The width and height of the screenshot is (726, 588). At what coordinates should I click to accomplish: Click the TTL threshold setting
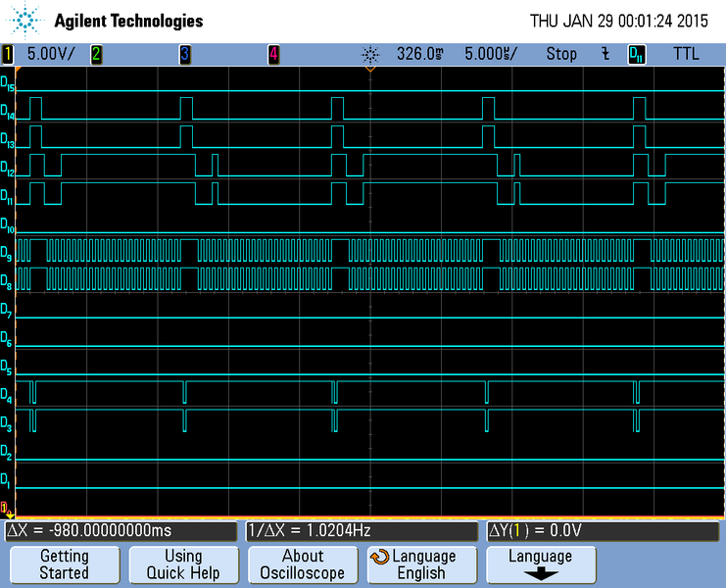coord(686,54)
